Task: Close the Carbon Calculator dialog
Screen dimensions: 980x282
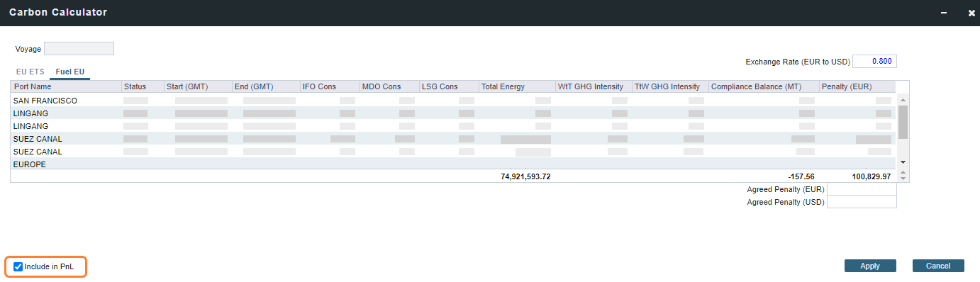Action: pyautogui.click(x=971, y=13)
